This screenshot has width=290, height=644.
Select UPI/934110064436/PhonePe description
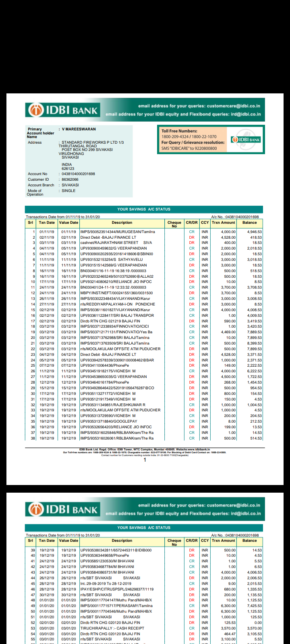click(x=105, y=365)
